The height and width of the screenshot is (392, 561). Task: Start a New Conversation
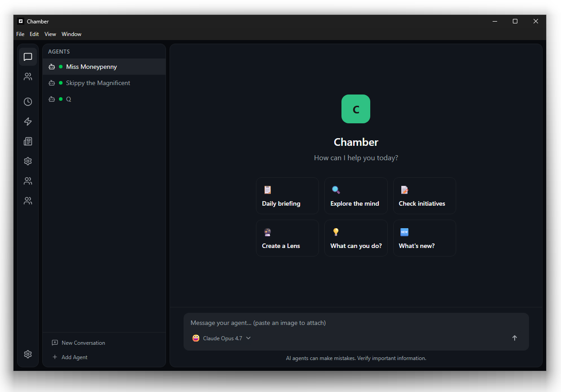pyautogui.click(x=79, y=342)
